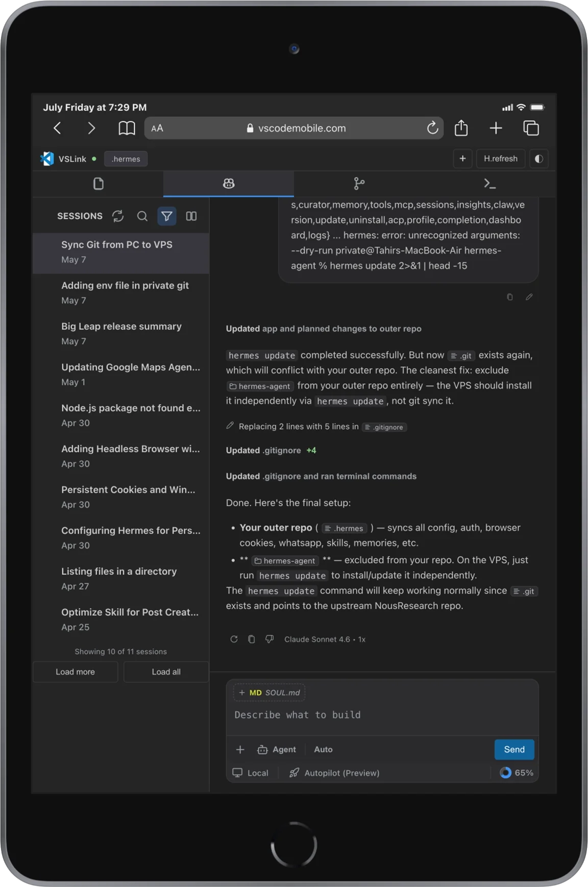Screen dimensions: 588x887
Task: Click the 65% context usage indicator
Action: [517, 773]
